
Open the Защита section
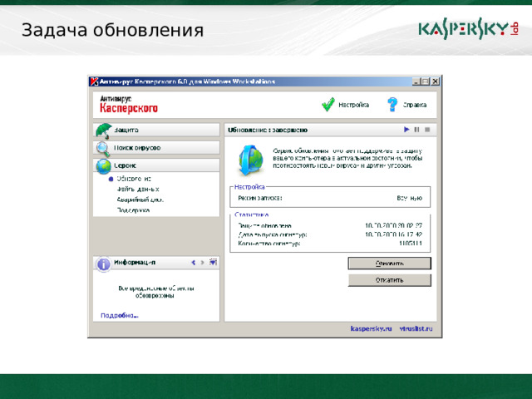click(156, 130)
